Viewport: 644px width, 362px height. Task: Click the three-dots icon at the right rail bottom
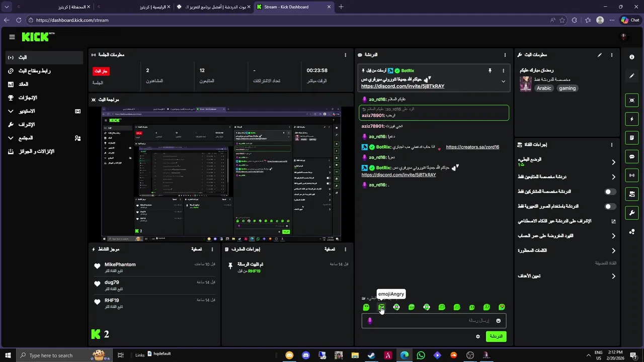[x=632, y=232]
